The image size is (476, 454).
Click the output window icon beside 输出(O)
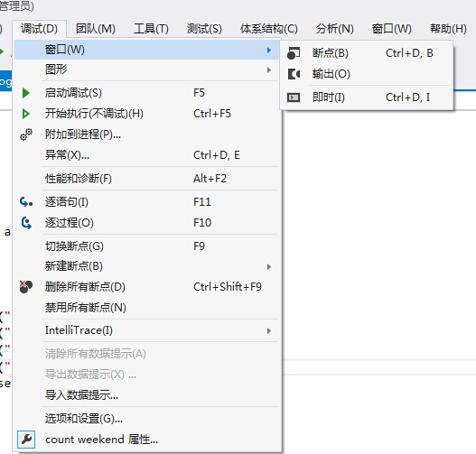click(x=294, y=74)
